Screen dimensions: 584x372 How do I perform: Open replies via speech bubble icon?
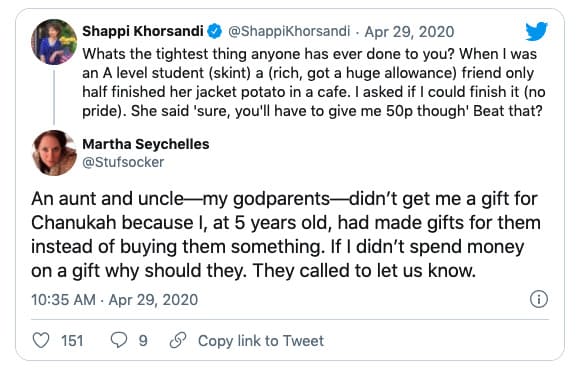click(x=119, y=340)
